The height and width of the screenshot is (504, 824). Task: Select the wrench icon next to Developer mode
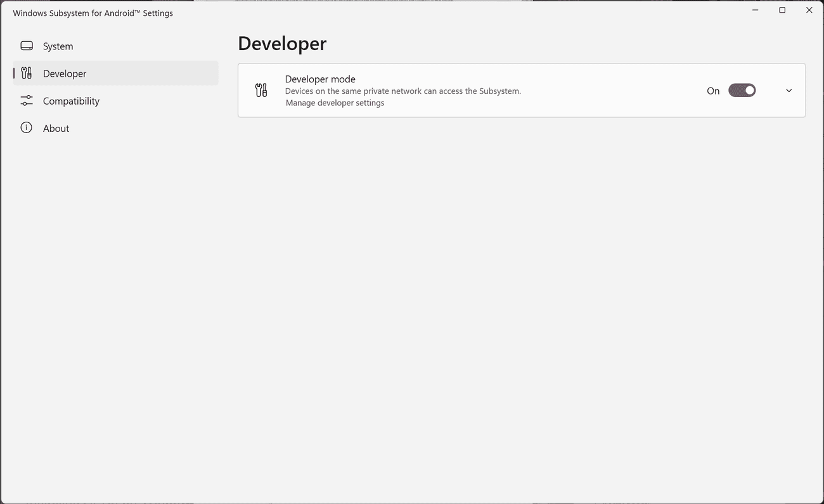click(x=261, y=90)
